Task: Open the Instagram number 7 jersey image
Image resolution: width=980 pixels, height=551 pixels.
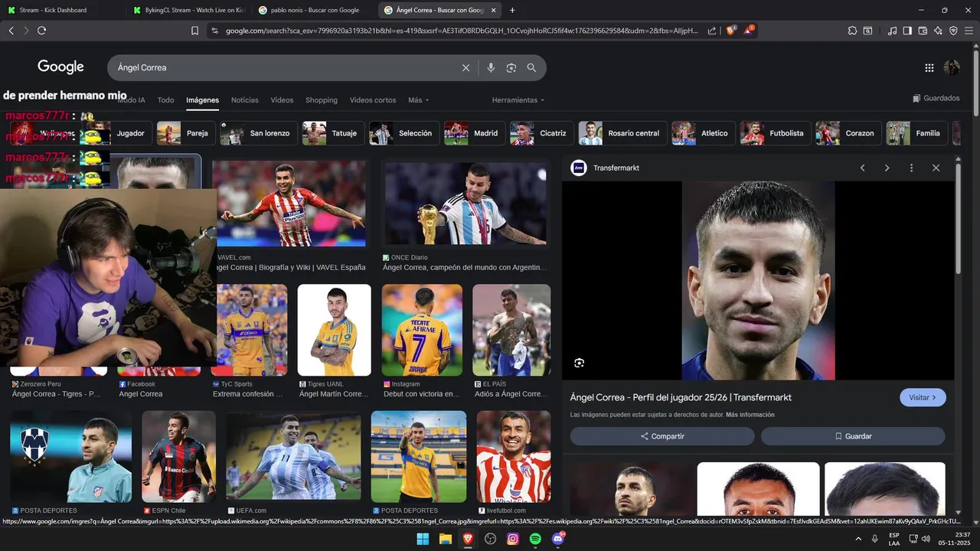Action: coord(422,330)
